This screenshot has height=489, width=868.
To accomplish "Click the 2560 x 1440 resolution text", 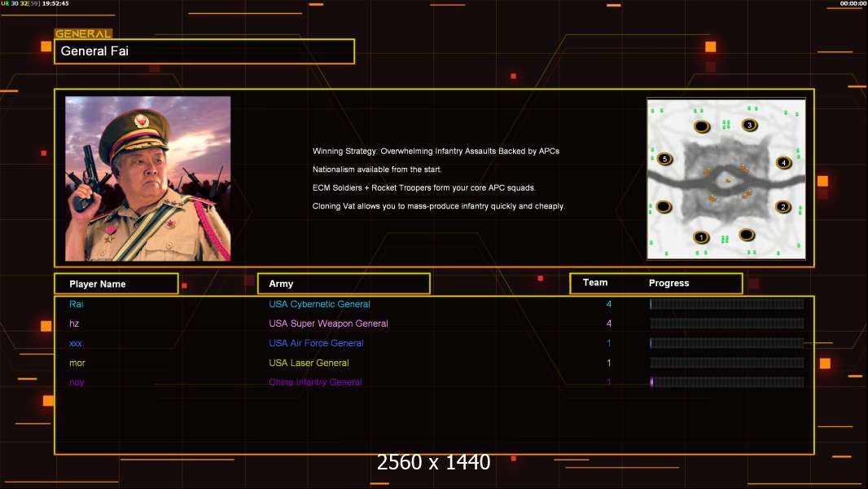I will [433, 462].
